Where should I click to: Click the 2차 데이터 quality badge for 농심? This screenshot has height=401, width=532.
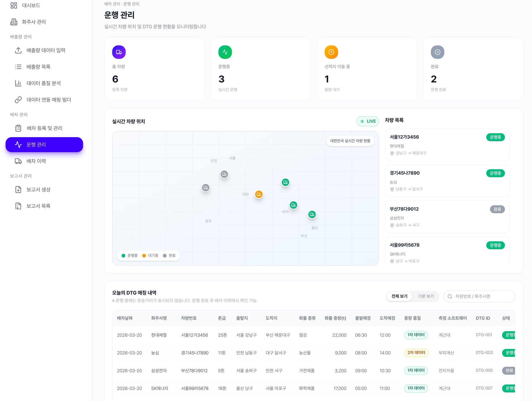pyautogui.click(x=416, y=353)
